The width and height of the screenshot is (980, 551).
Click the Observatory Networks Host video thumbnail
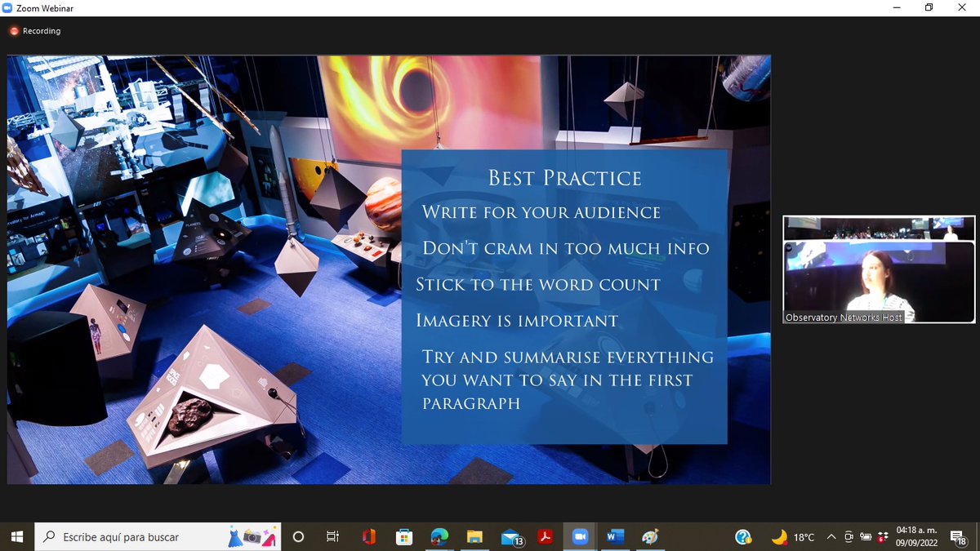(x=880, y=282)
